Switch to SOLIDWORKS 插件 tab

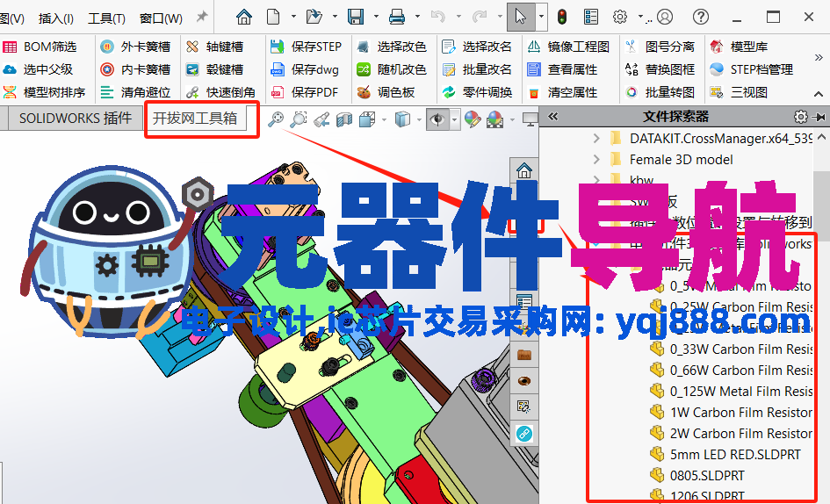[76, 118]
